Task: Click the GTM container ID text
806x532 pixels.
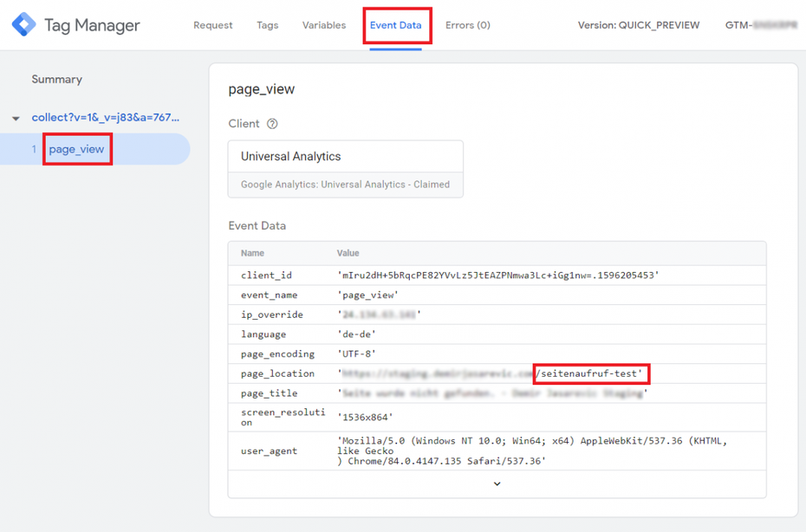Action: click(761, 25)
